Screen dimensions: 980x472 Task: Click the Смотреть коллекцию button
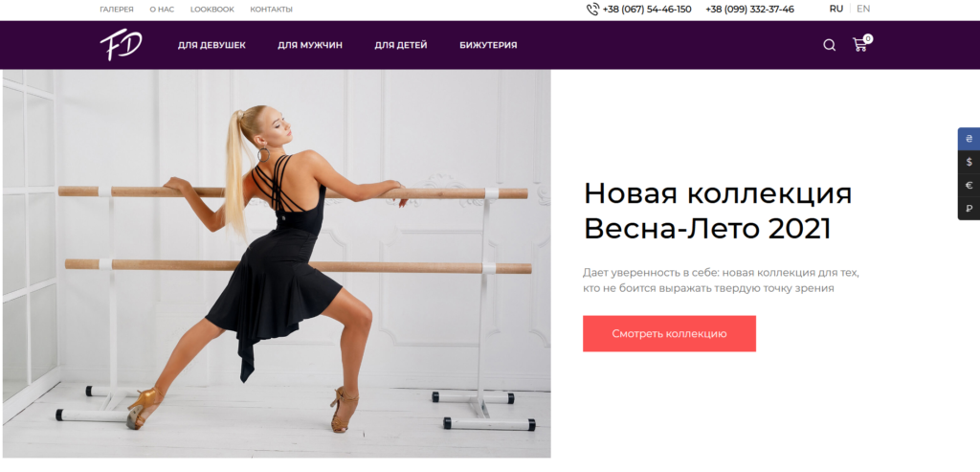point(669,333)
